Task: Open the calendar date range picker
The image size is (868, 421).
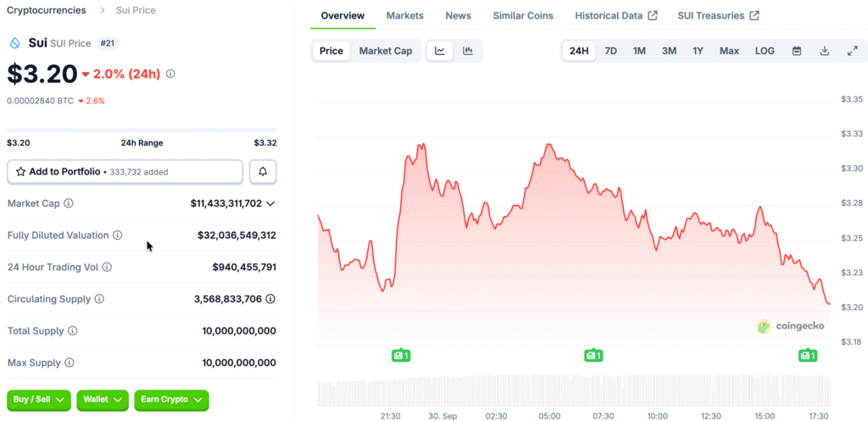Action: pyautogui.click(x=797, y=51)
